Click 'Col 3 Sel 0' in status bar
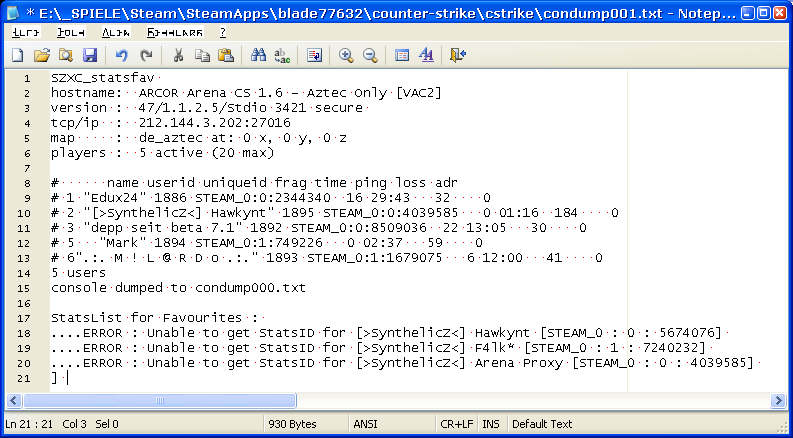Screen dimensions: 793x438 pos(91,424)
